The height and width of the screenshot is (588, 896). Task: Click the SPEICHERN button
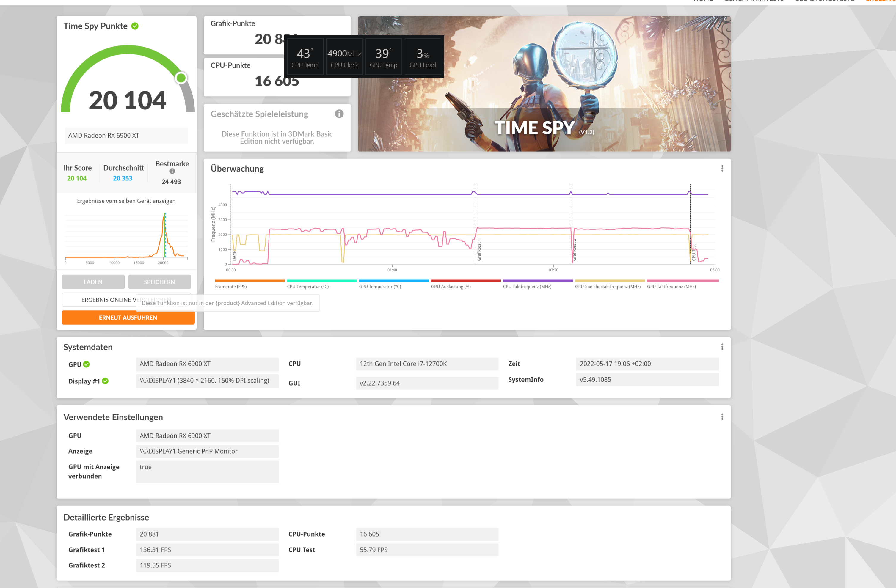point(159,282)
